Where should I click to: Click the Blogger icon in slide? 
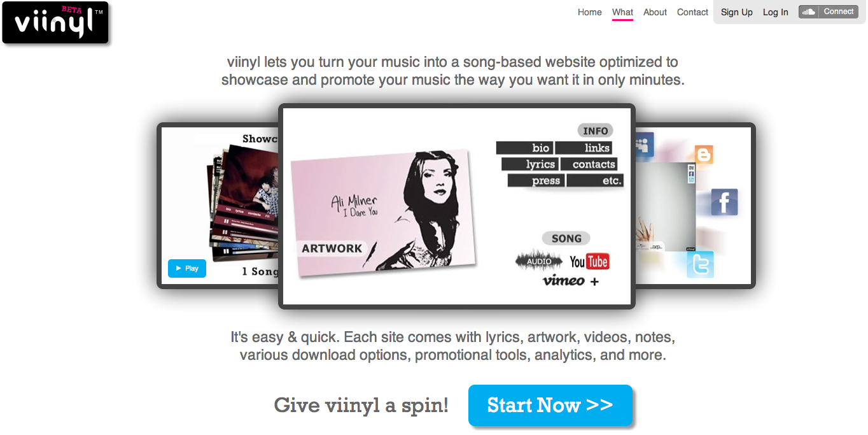(x=704, y=154)
